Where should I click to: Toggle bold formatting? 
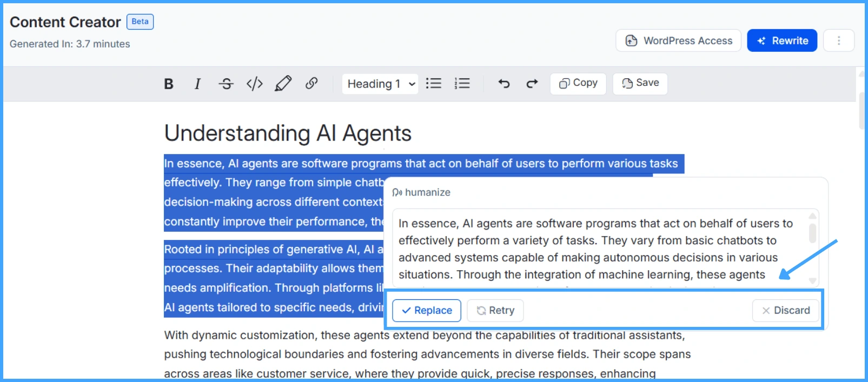(x=169, y=84)
